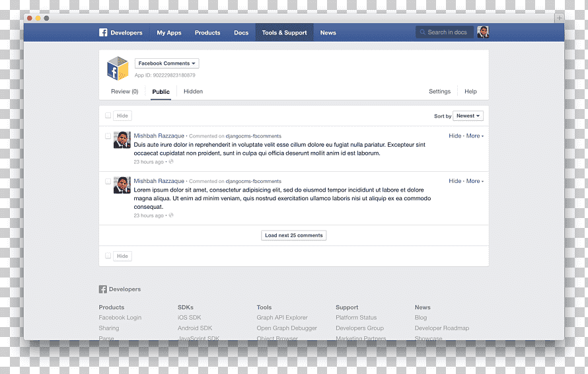Open the Android SDK footer link

pyautogui.click(x=195, y=328)
